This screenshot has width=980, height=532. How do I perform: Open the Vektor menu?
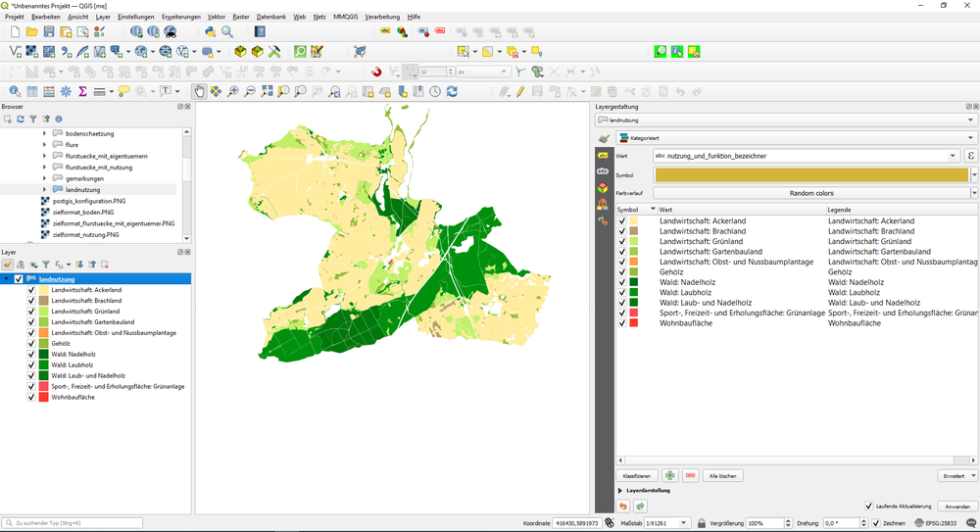tap(216, 17)
